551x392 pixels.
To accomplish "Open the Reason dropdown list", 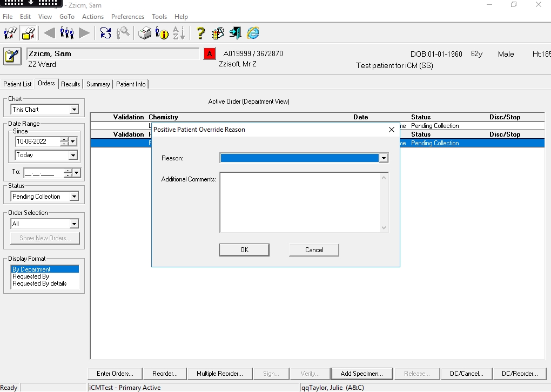I will tap(384, 158).
